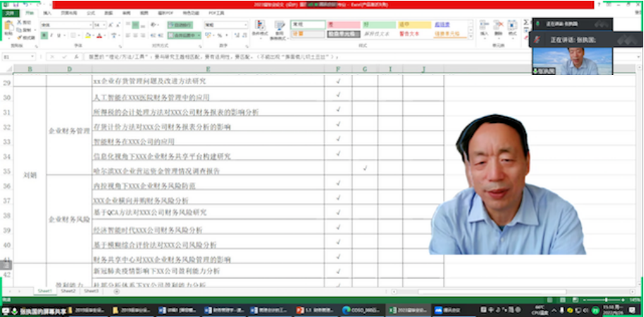The height and width of the screenshot is (317, 644).
Task: Click the Percent Style icon
Action: 220,36
